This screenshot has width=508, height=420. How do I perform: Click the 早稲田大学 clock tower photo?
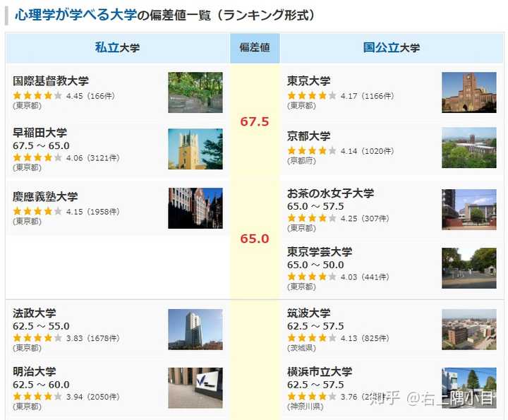195,149
